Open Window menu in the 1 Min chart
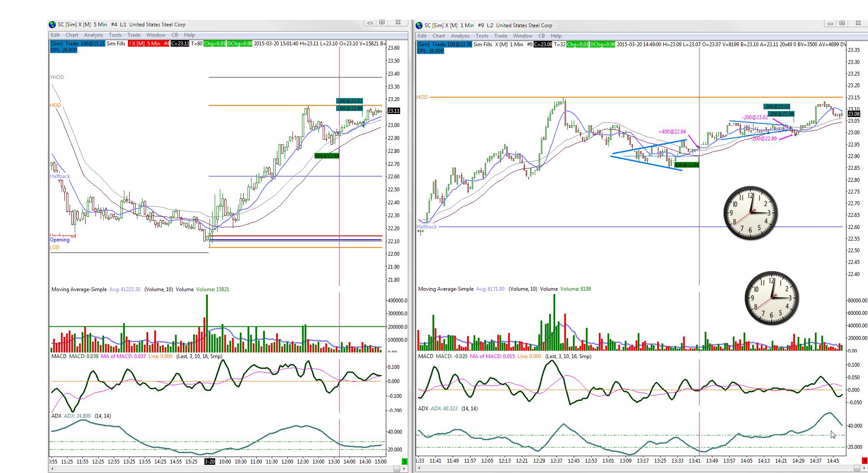Viewport: 868px width, 473px height. point(522,36)
